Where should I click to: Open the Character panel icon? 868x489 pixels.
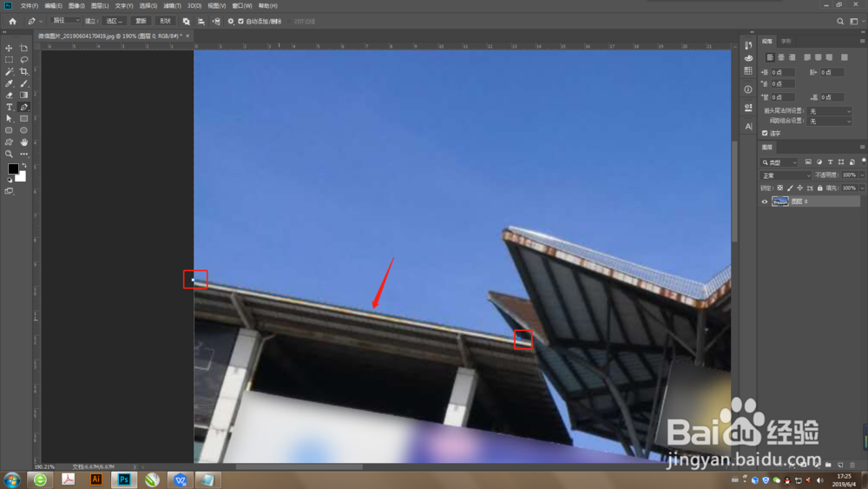pyautogui.click(x=748, y=126)
